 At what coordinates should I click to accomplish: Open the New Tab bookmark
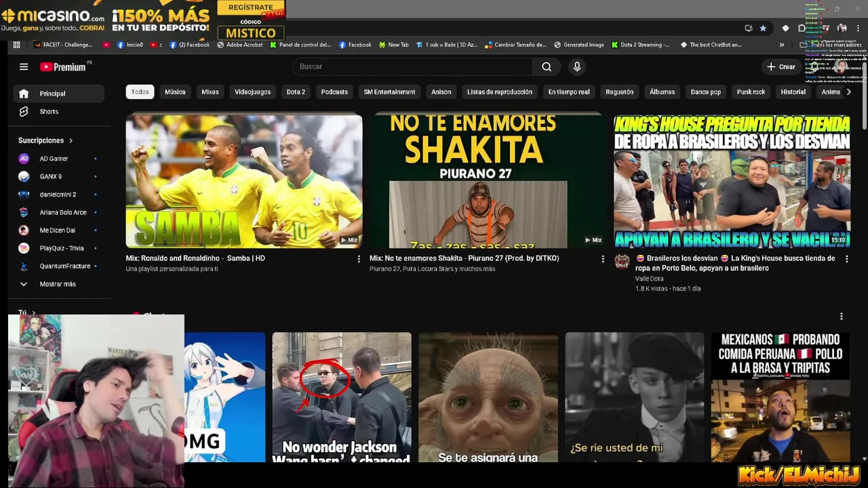point(393,45)
